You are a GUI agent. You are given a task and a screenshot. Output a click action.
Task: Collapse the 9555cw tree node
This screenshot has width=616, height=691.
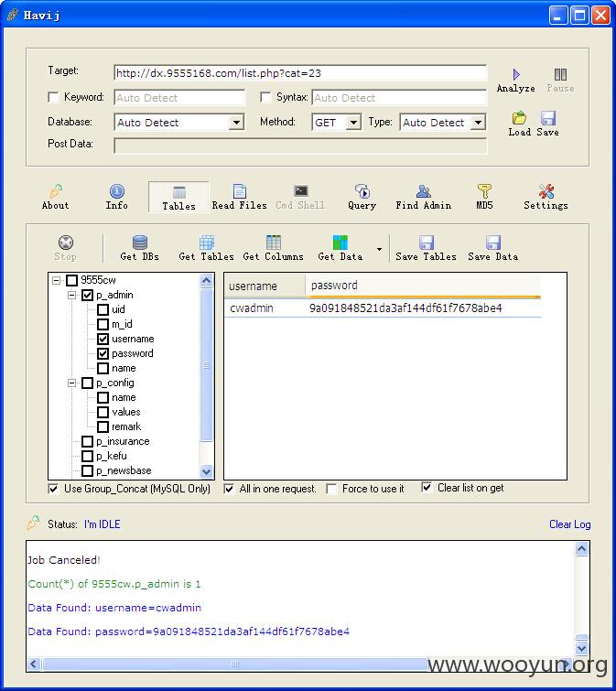[56, 280]
